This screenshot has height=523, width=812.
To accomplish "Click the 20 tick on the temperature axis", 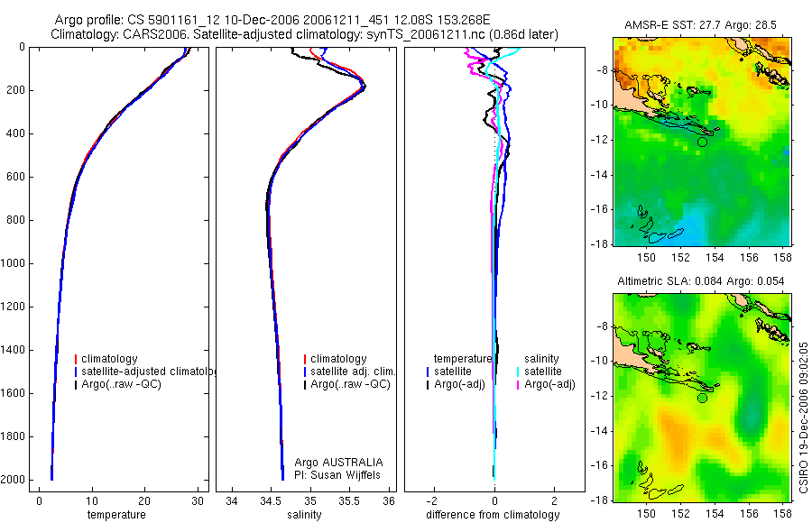I will [144, 501].
